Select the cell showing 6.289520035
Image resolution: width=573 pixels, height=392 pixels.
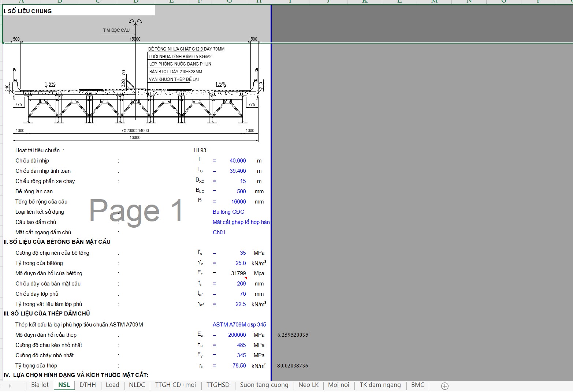293,335
